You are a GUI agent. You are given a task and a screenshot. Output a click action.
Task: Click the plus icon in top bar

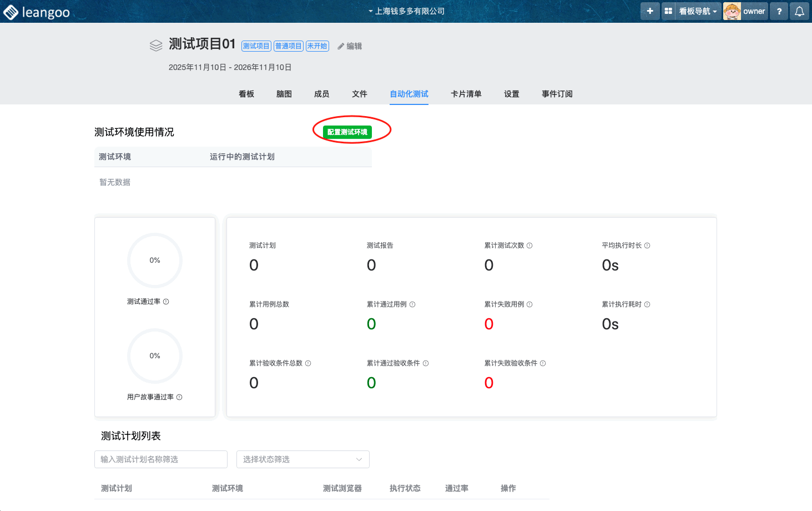tap(650, 11)
